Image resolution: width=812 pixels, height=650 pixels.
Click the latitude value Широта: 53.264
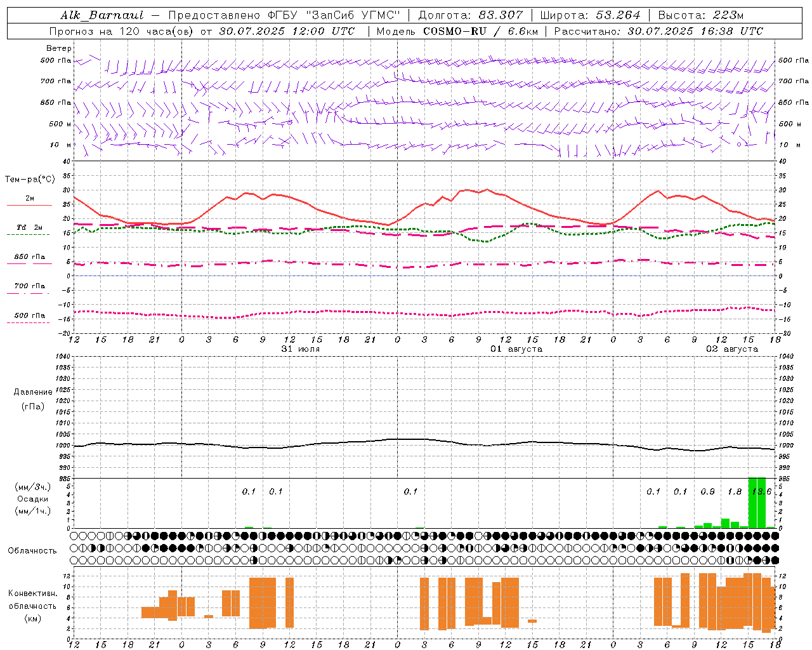coord(591,15)
